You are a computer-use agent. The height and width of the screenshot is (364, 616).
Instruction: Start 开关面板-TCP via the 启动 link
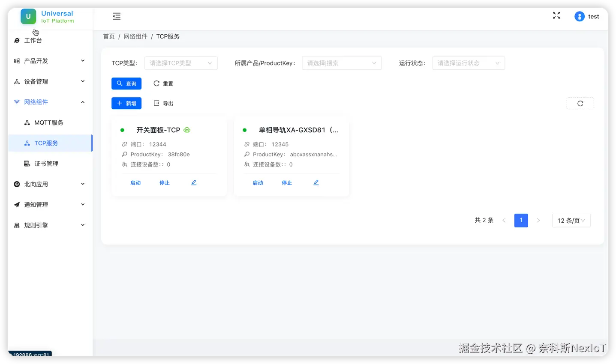tap(135, 182)
